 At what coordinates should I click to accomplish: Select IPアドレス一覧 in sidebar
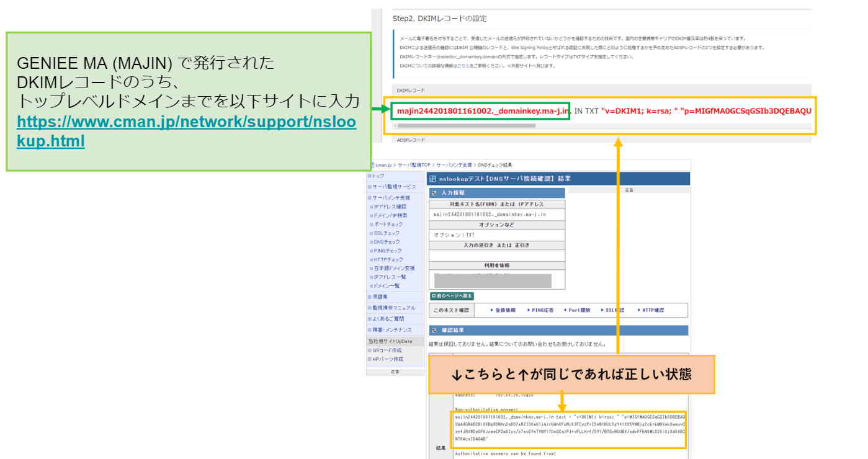(x=390, y=277)
